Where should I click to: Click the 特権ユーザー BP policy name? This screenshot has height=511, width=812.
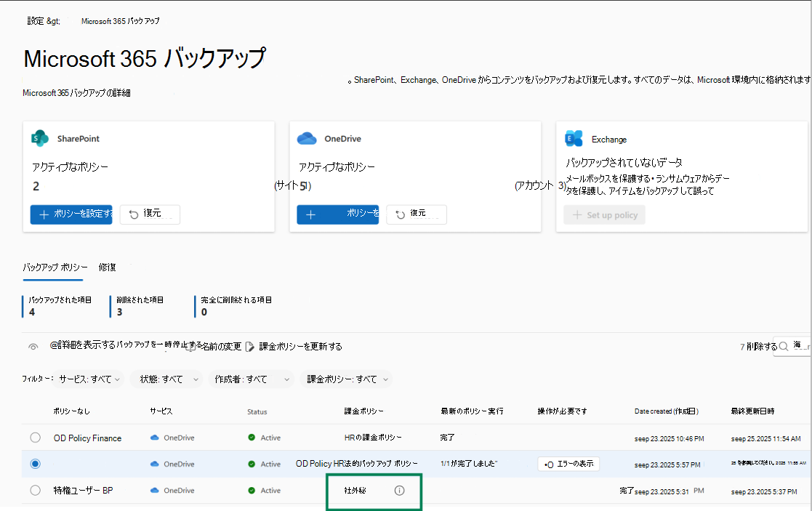coord(84,491)
